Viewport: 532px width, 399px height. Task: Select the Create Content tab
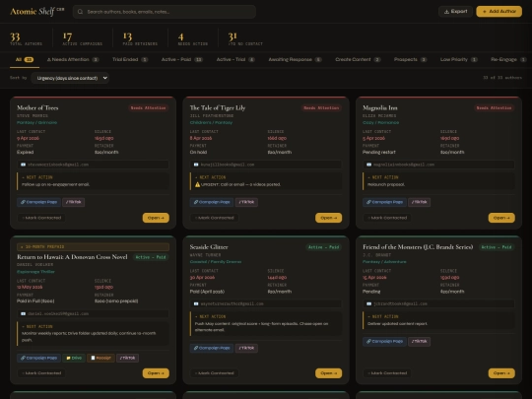click(x=358, y=59)
